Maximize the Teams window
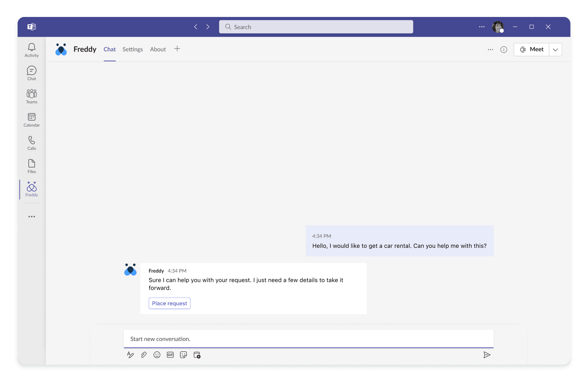Image resolution: width=588 pixels, height=381 pixels. (x=532, y=27)
